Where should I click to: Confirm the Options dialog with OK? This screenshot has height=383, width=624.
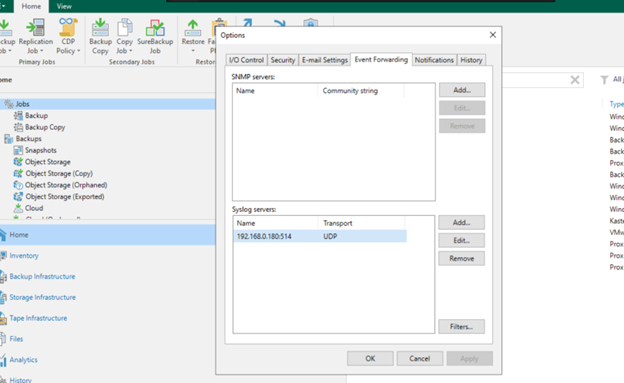(370, 358)
